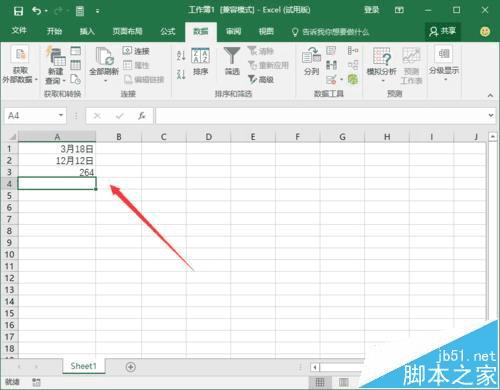The height and width of the screenshot is (390, 500).
Task: Click the Data Validation icon
Action: [x=331, y=79]
